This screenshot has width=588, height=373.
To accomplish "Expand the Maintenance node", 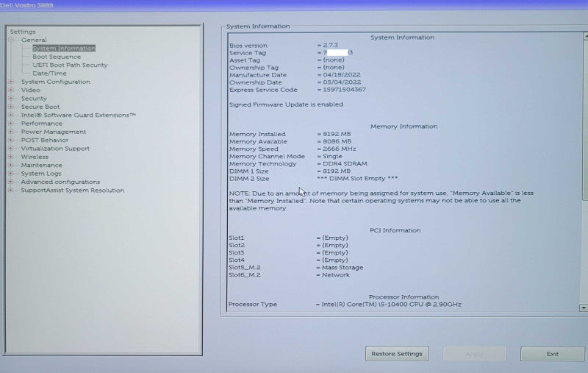I will pos(11,165).
